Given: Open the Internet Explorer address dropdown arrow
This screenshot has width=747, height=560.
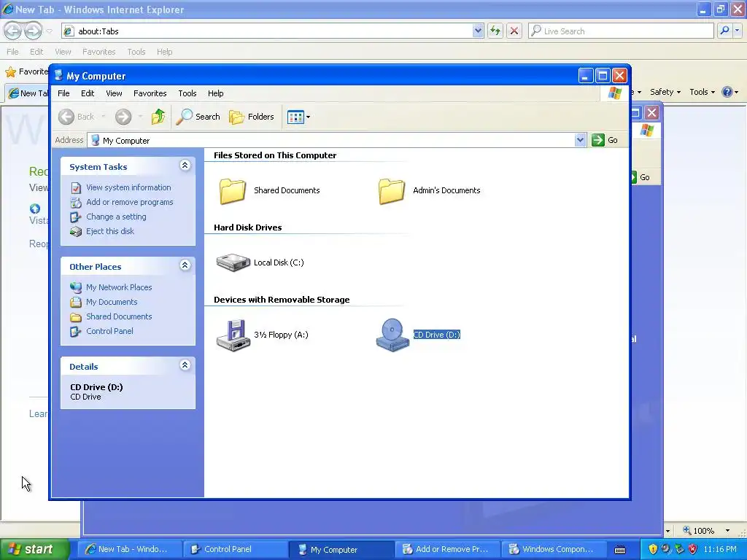Looking at the screenshot, I should coord(478,31).
